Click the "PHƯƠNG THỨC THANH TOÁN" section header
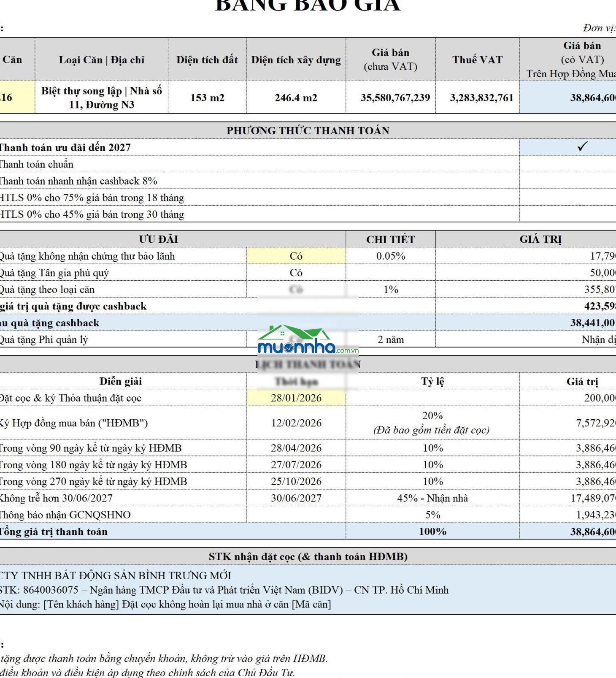This screenshot has width=616, height=678. pos(308,130)
